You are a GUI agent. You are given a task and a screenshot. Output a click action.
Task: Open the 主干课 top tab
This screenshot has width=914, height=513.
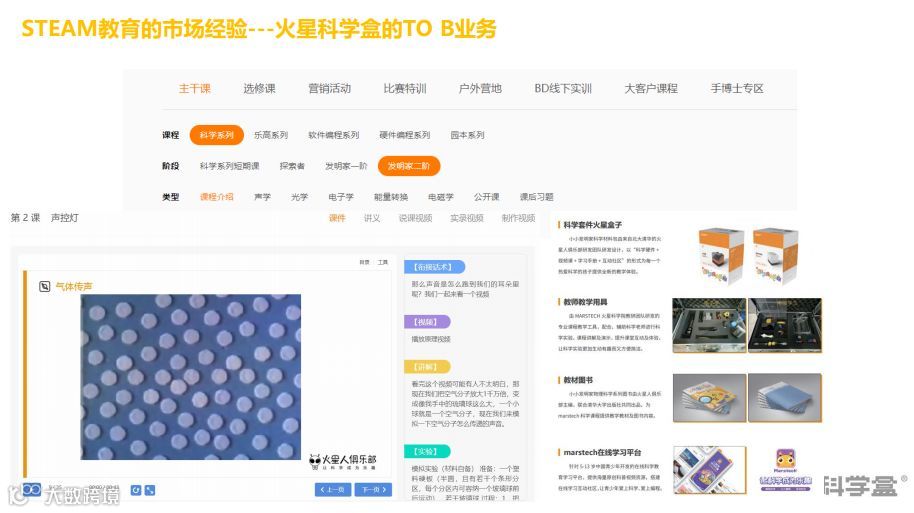(195, 89)
